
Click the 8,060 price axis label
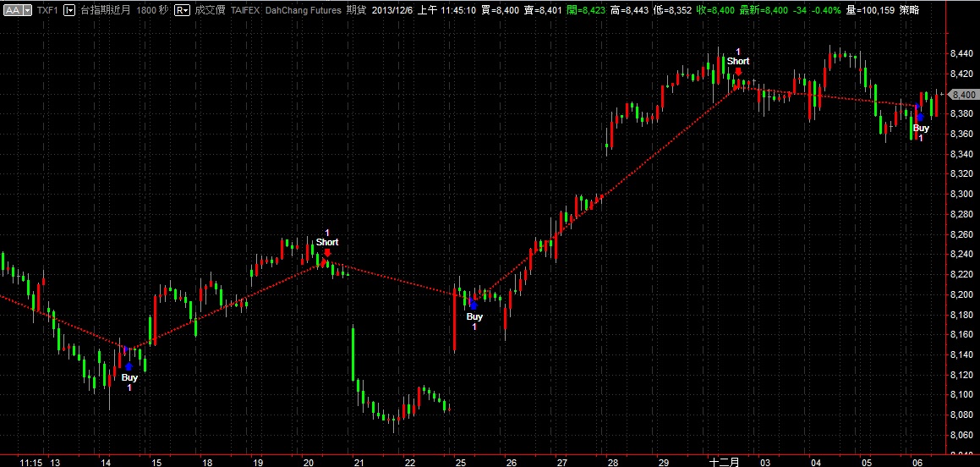click(x=962, y=435)
